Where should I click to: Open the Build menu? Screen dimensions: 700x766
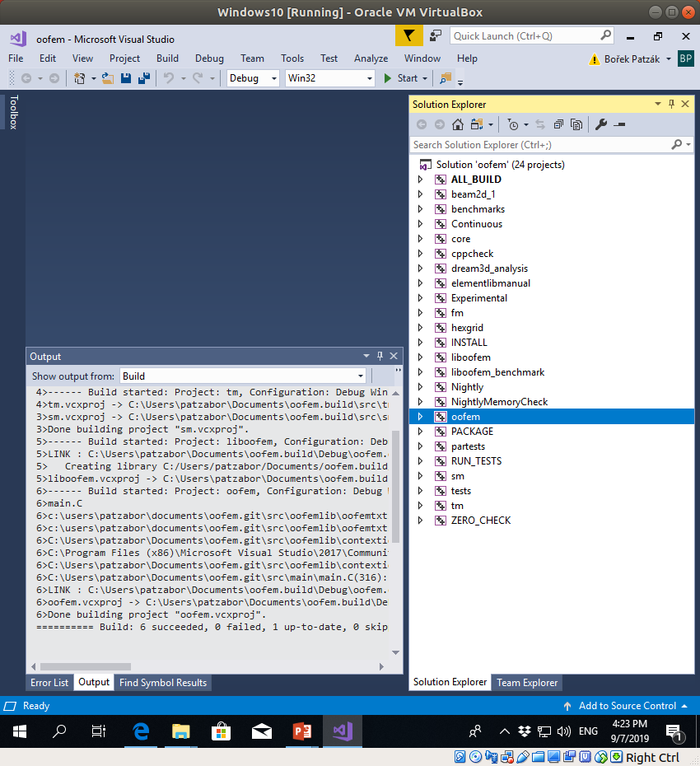point(167,58)
